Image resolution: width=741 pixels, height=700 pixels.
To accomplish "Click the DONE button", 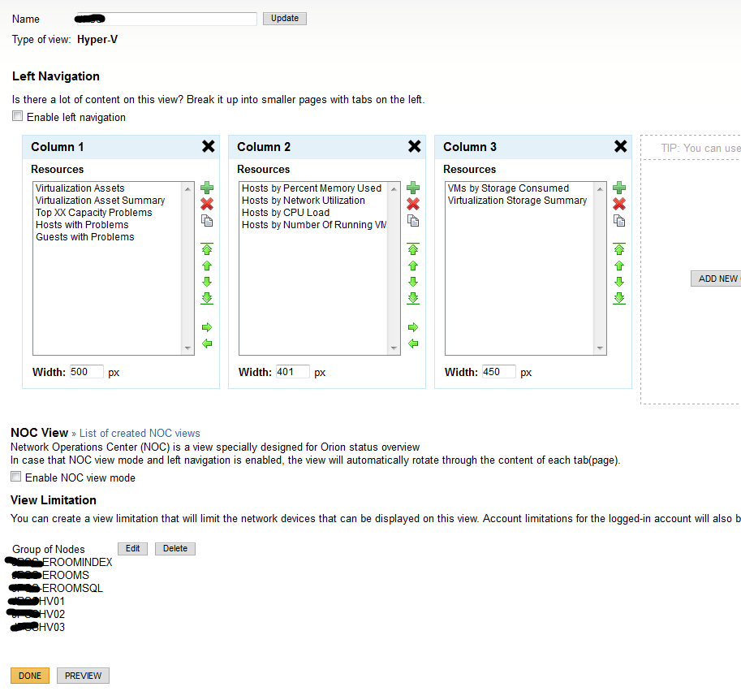I will coord(30,676).
